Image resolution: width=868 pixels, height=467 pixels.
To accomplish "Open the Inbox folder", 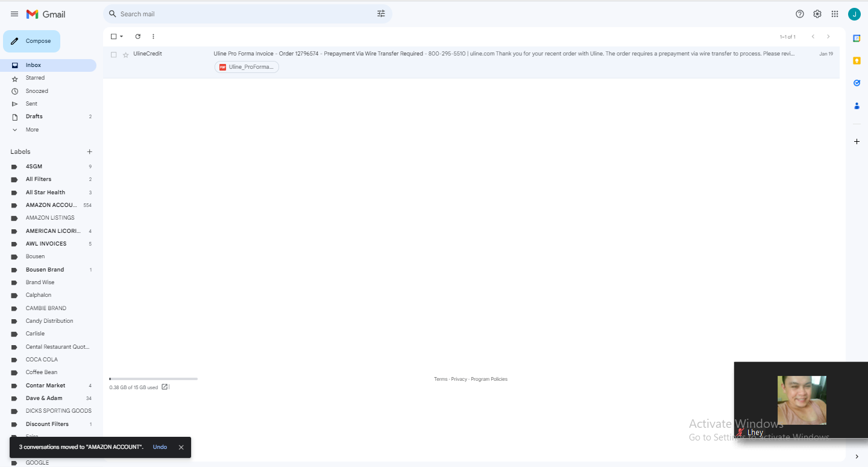I will pyautogui.click(x=48, y=65).
